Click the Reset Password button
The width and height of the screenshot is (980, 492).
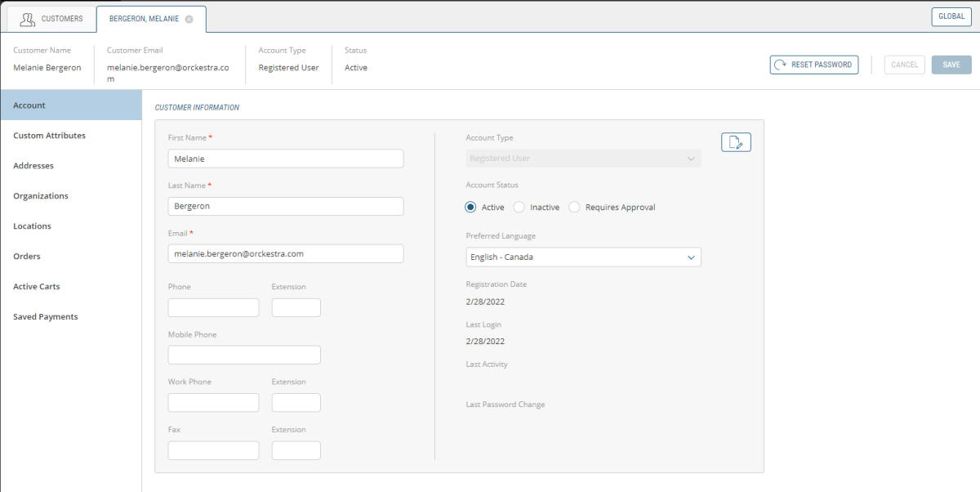pyautogui.click(x=813, y=65)
